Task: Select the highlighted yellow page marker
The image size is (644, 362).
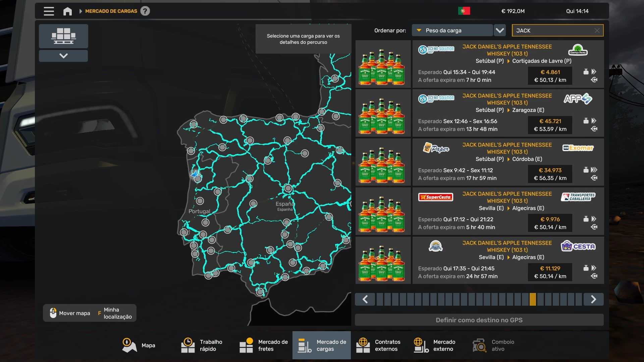Action: (533, 299)
